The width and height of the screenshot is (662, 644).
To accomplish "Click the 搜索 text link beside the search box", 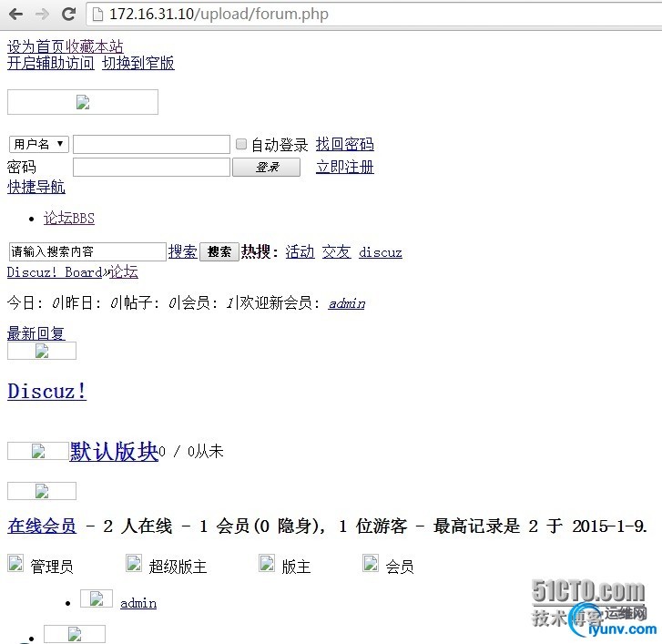I will pos(183,251).
